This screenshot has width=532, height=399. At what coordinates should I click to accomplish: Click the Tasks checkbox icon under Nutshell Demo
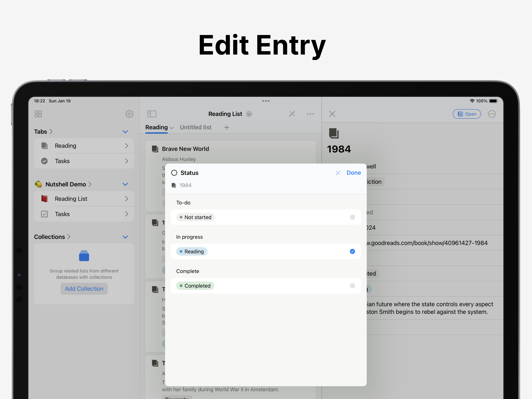pyautogui.click(x=44, y=214)
